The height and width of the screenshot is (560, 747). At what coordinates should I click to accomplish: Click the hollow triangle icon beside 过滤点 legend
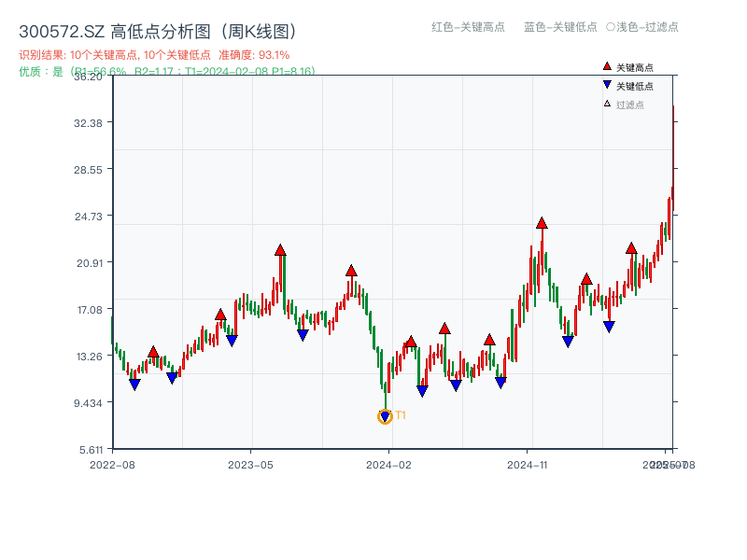click(x=607, y=104)
